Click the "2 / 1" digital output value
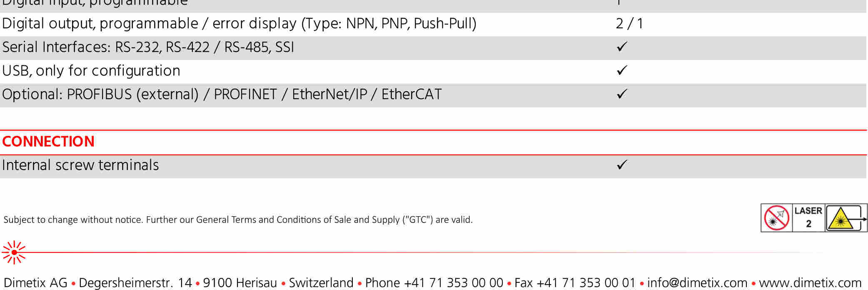Viewport: 868px width, 290px height. (x=629, y=24)
